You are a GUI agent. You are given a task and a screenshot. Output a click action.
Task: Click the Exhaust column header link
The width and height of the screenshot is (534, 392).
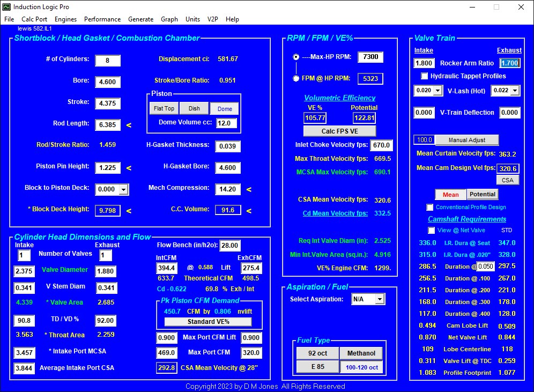coord(509,50)
